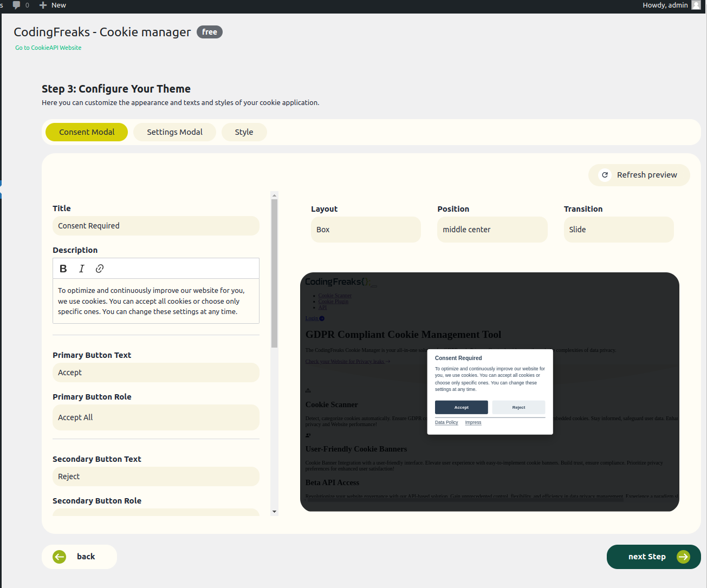This screenshot has width=707, height=588.
Task: Click the next Step arrow circle icon
Action: [683, 557]
